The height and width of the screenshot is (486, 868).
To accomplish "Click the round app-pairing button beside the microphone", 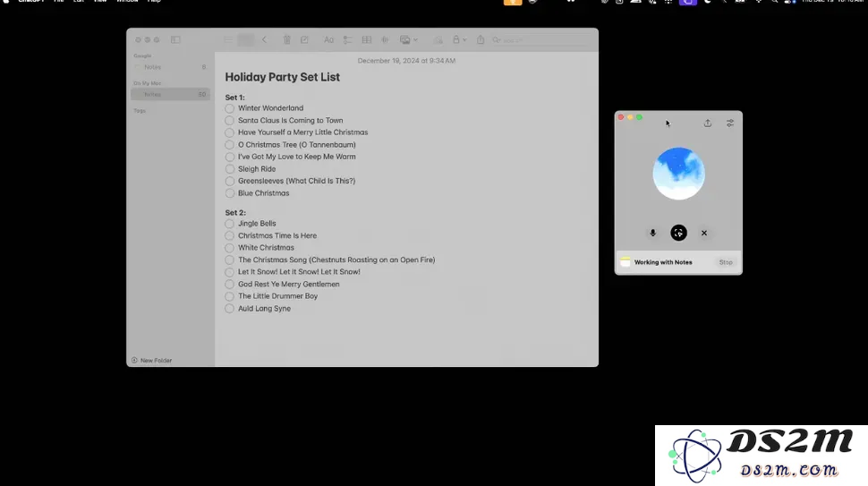I will pos(678,233).
